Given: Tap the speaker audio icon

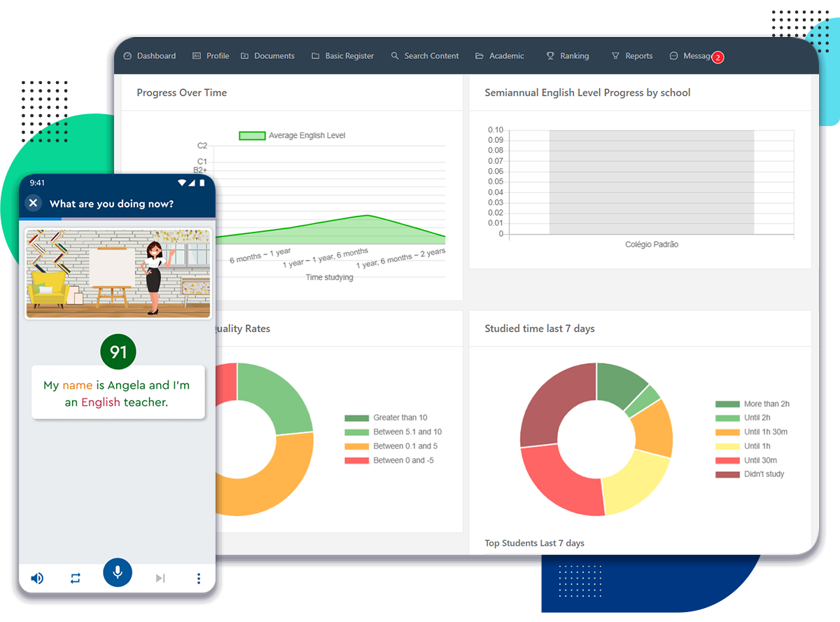Looking at the screenshot, I should coord(37,578).
